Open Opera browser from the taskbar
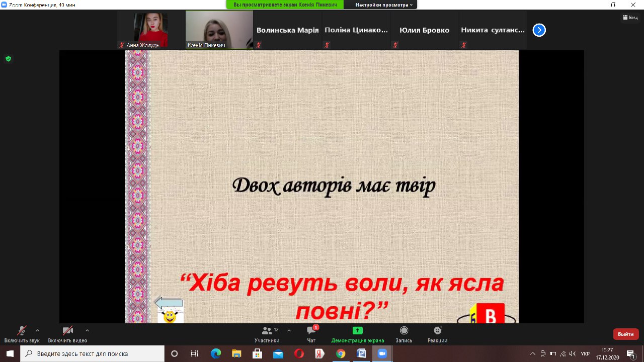The image size is (644, 362). (x=299, y=353)
